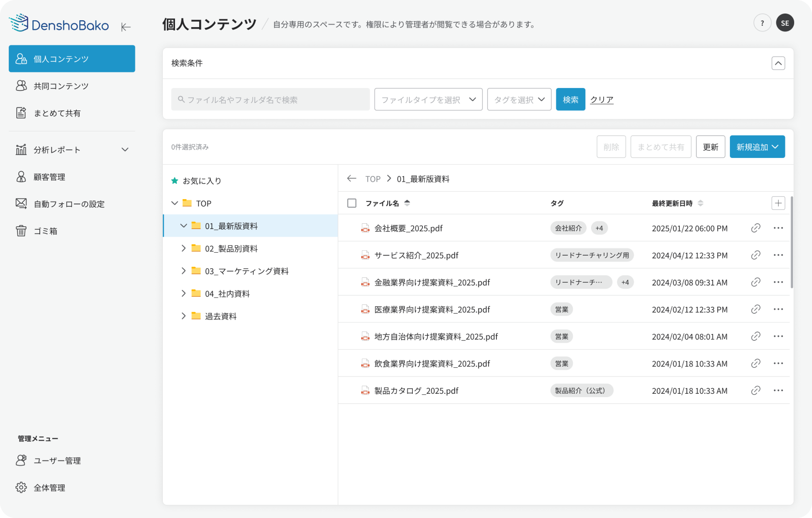The width and height of the screenshot is (812, 518).
Task: Open more options for サービス紹介_2025.pdf
Action: [778, 255]
